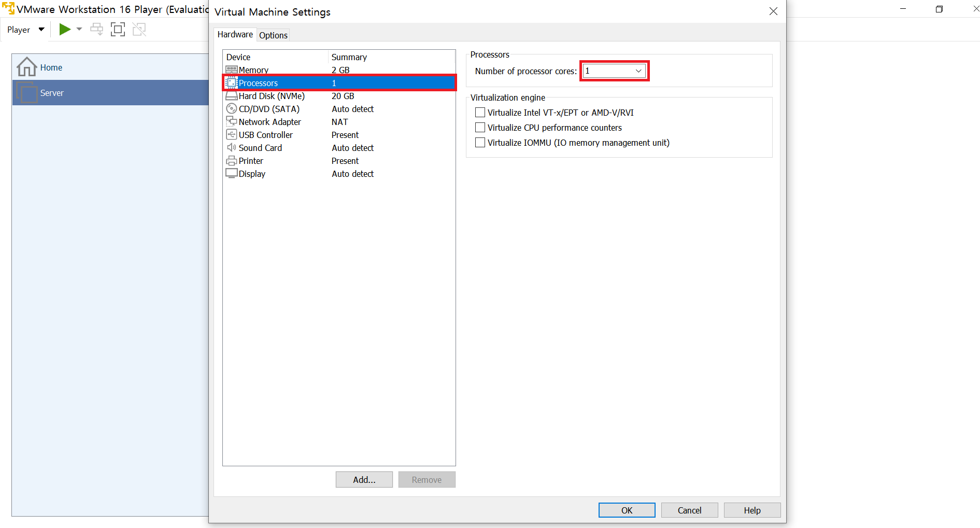980x528 pixels.
Task: Click 'Present' in the USB Controller row
Action: coord(345,135)
